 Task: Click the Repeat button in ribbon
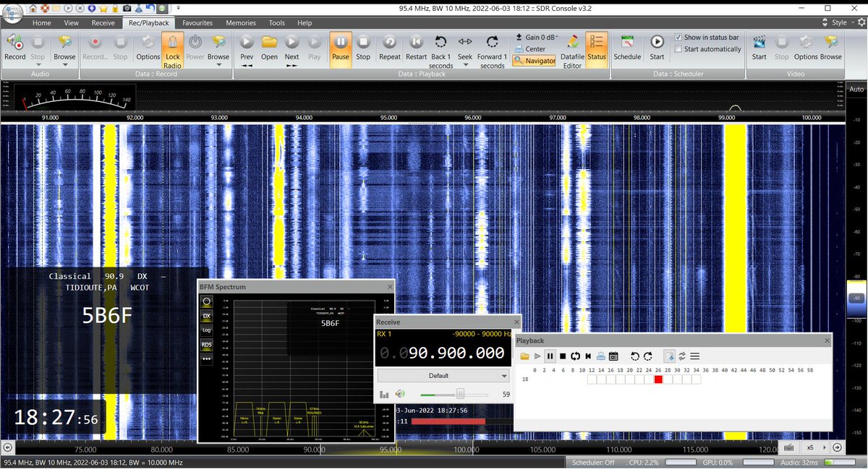point(389,48)
